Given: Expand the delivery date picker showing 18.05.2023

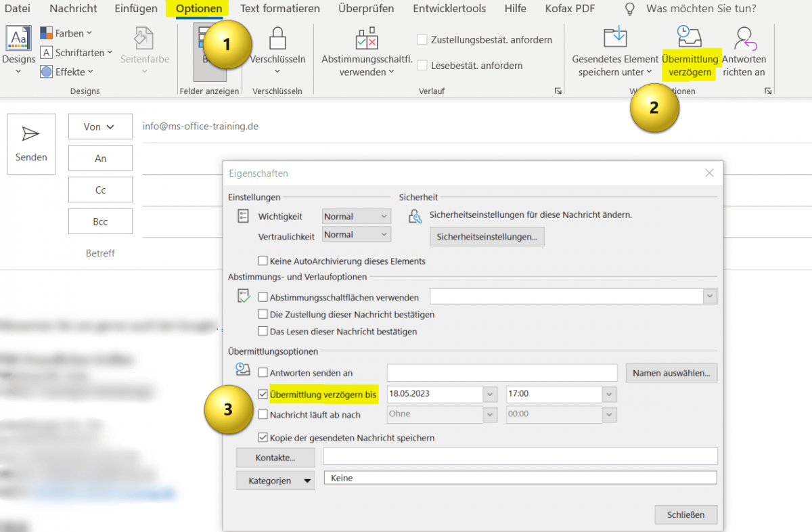Looking at the screenshot, I should click(x=489, y=394).
